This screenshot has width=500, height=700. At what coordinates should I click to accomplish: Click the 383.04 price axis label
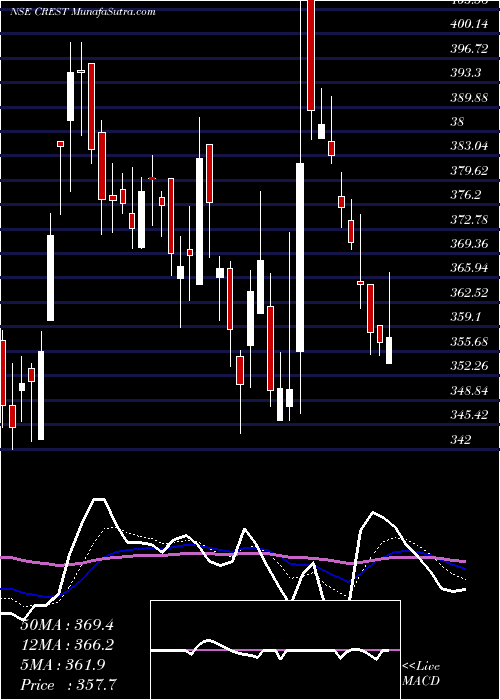coord(469,146)
